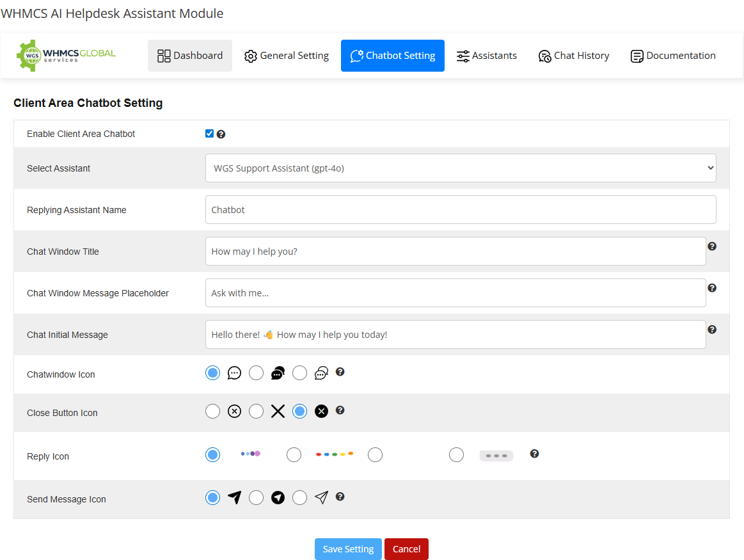Click help icon next to Chat Window Title

[x=712, y=246]
